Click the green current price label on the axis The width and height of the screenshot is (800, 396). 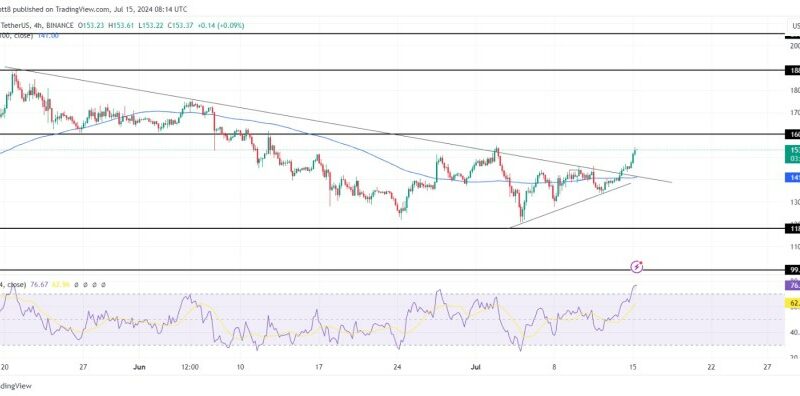tap(793, 154)
